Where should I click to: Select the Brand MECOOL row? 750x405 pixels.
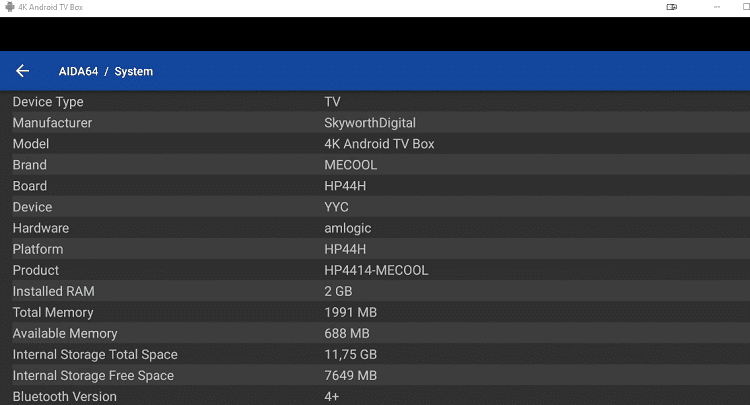[375, 164]
